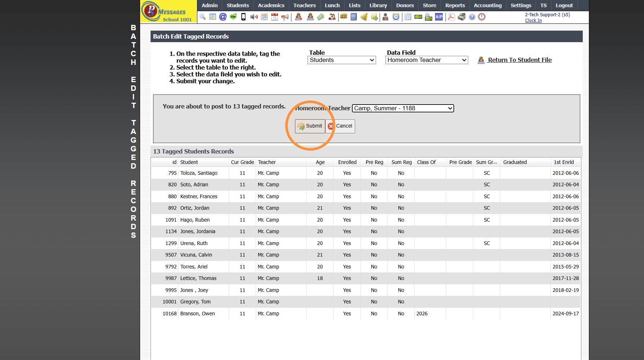Screen dimensions: 644x360
Task: Select the Kestner, Frances row
Action: click(366, 196)
